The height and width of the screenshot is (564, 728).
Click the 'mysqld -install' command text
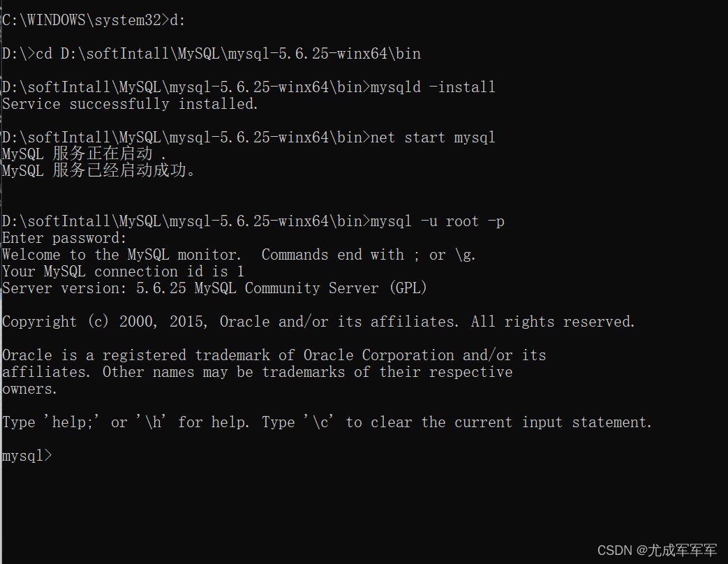pos(433,87)
